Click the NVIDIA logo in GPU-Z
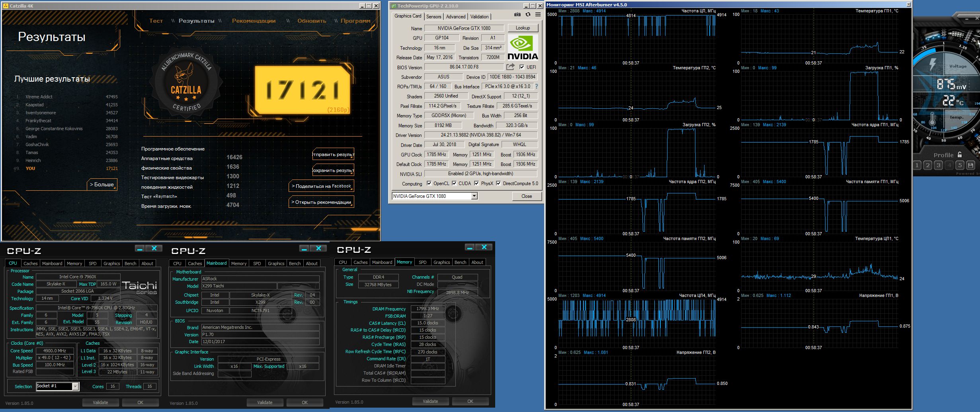Screen dimensions: 980x412 coord(523,47)
